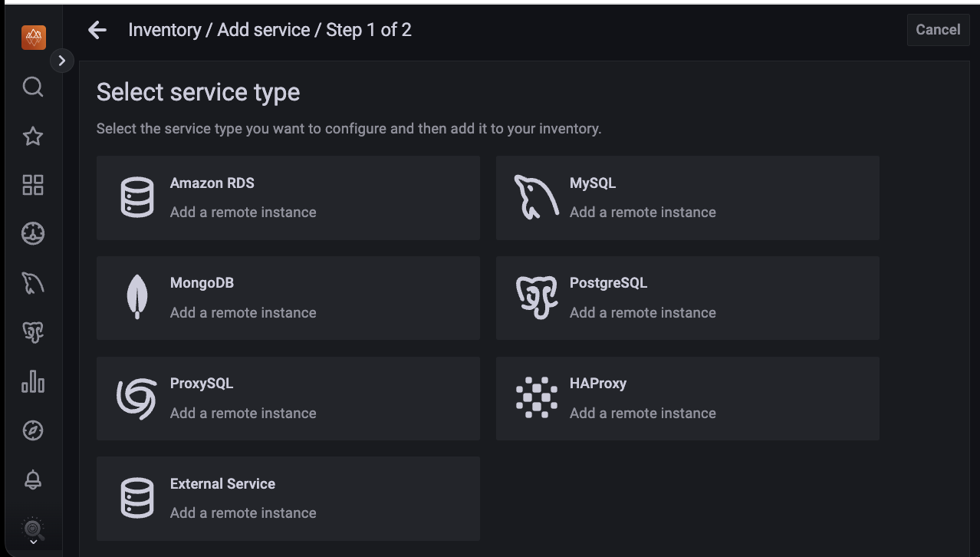The image size is (980, 557).
Task: Open MySQL dashboards via sidebar dolphin icon
Action: (x=33, y=283)
